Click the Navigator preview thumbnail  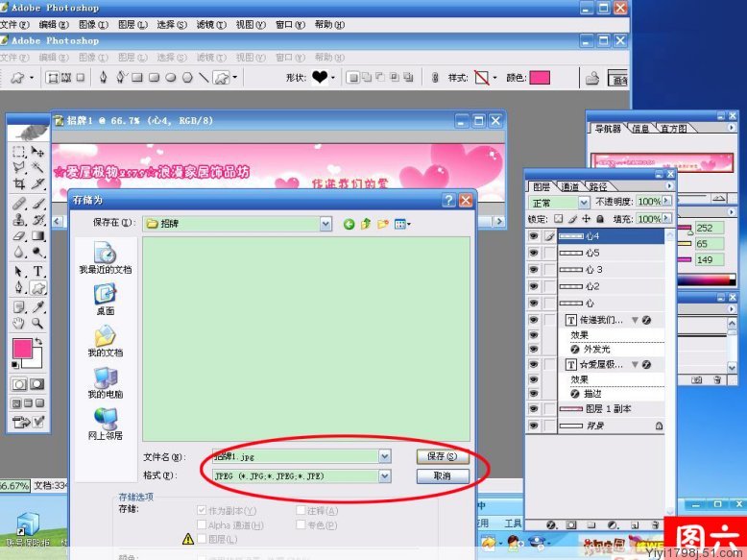click(x=662, y=163)
